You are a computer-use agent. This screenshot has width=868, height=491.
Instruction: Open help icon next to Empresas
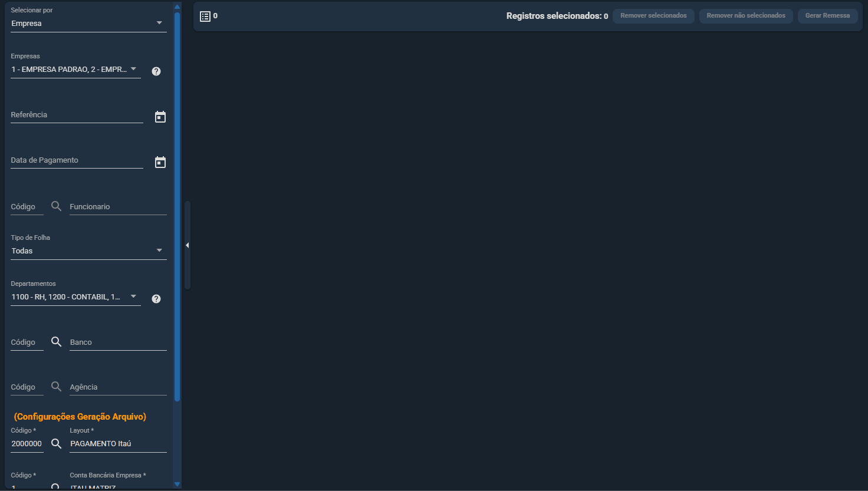click(156, 71)
